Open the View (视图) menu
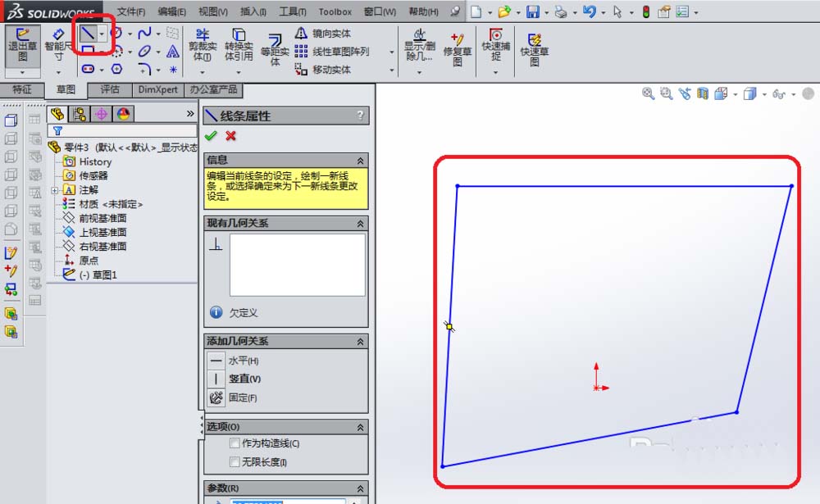Viewport: 820px width, 504px height. click(213, 11)
